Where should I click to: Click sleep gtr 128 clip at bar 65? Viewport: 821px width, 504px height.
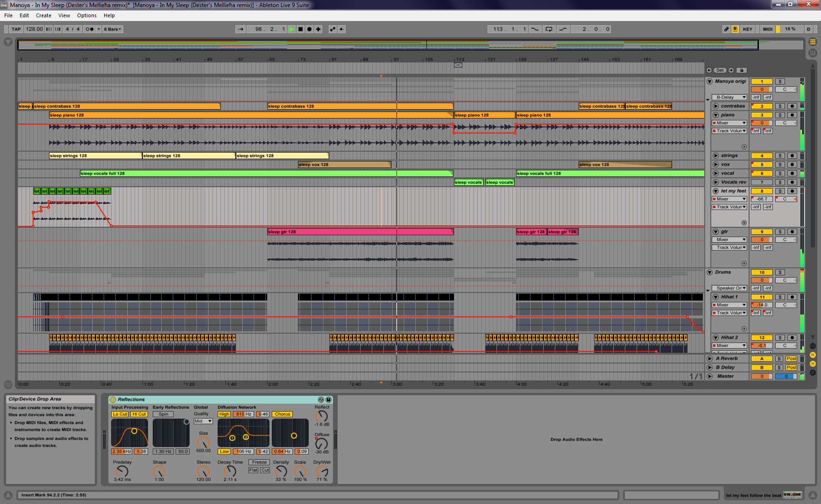pyautogui.click(x=360, y=232)
